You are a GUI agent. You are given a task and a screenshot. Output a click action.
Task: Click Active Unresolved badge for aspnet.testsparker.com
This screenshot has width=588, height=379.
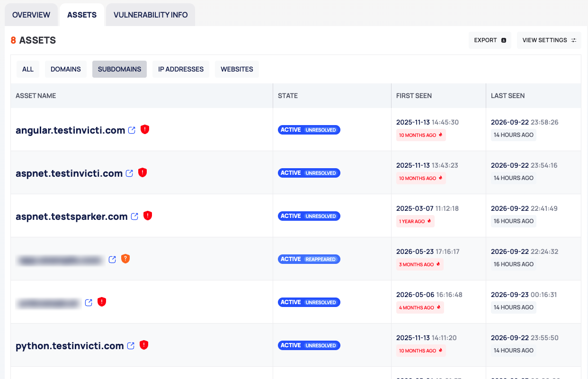click(309, 216)
